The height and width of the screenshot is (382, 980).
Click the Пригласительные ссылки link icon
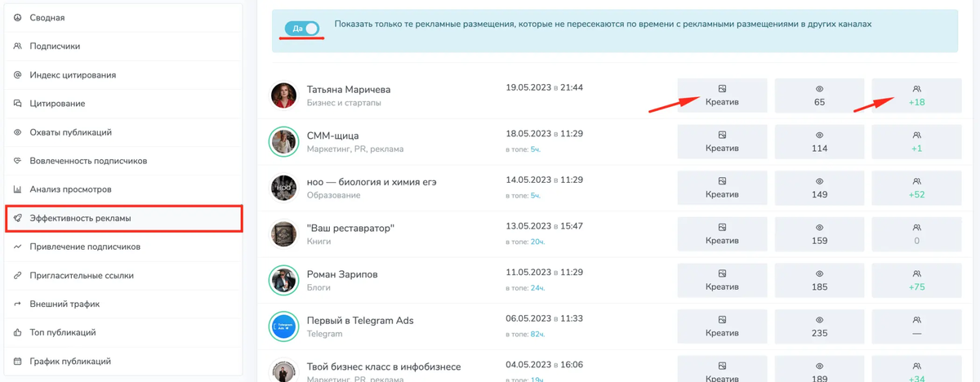[x=17, y=275]
